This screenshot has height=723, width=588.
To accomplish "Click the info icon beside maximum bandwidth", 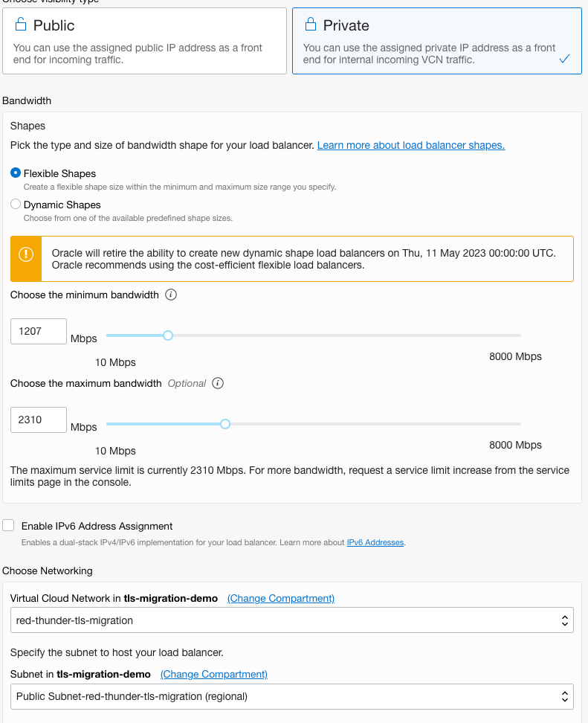I will click(x=218, y=384).
